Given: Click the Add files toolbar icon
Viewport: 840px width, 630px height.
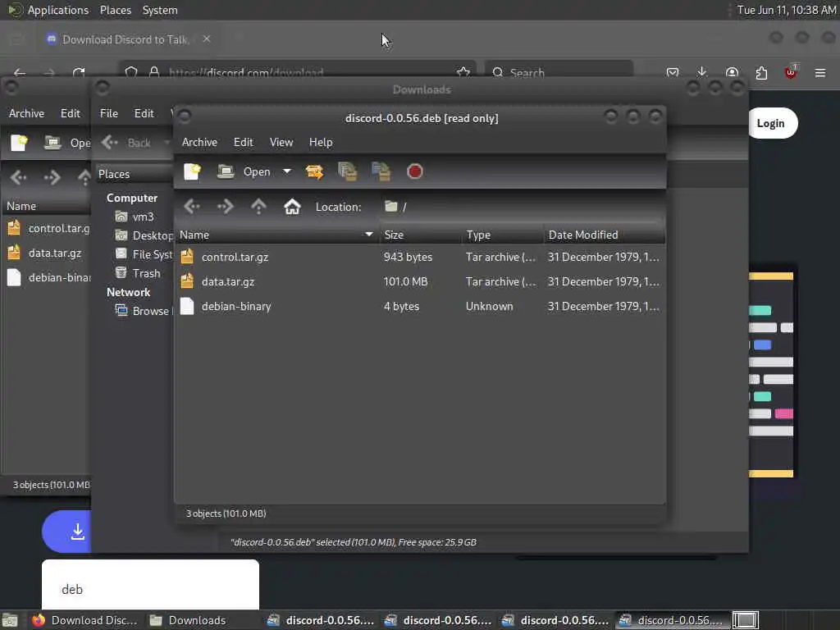Looking at the screenshot, I should [x=348, y=171].
